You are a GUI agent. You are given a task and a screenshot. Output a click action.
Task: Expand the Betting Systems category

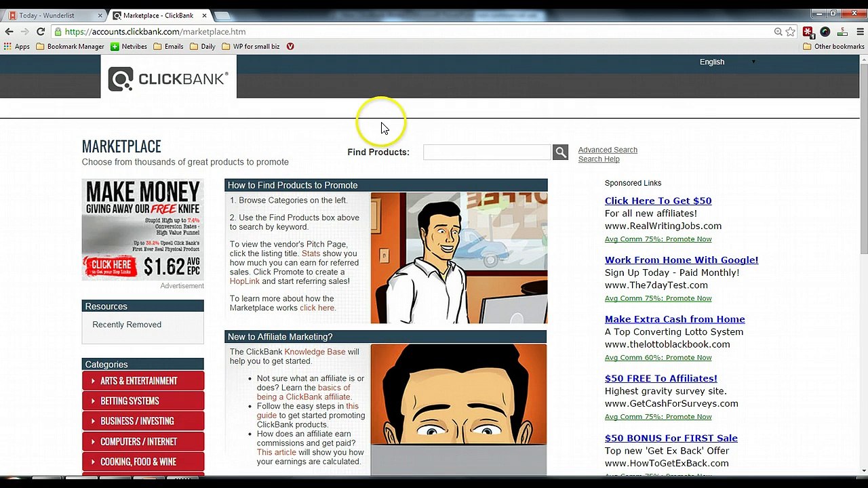(143, 401)
